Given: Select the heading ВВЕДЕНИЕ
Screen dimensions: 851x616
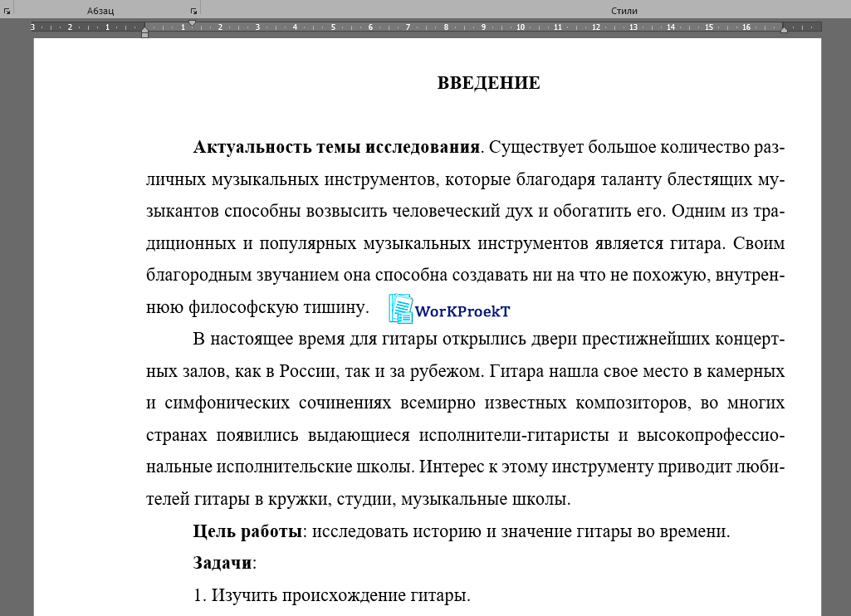Looking at the screenshot, I should pyautogui.click(x=489, y=82).
